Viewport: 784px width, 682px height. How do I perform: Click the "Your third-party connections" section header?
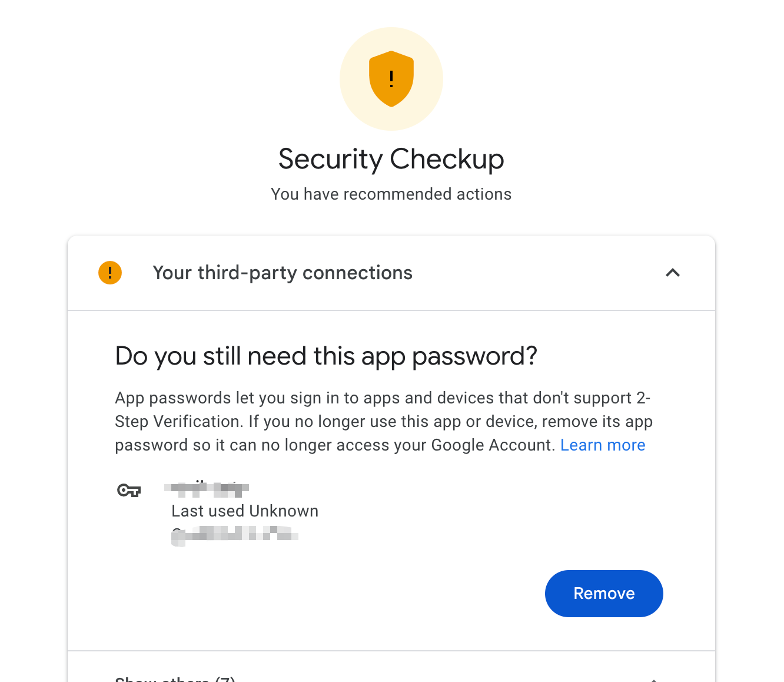(x=283, y=273)
